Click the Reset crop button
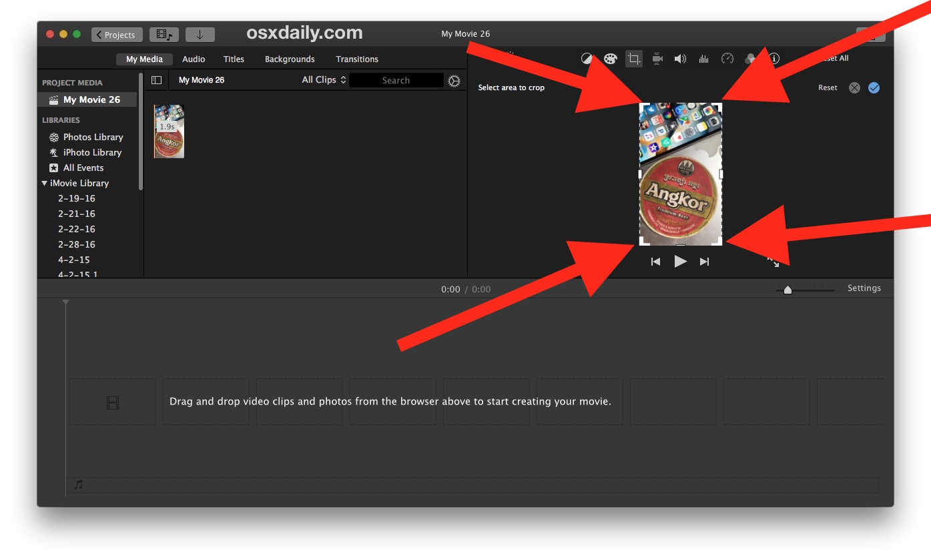Screen dimensions: 931x560 coord(828,87)
